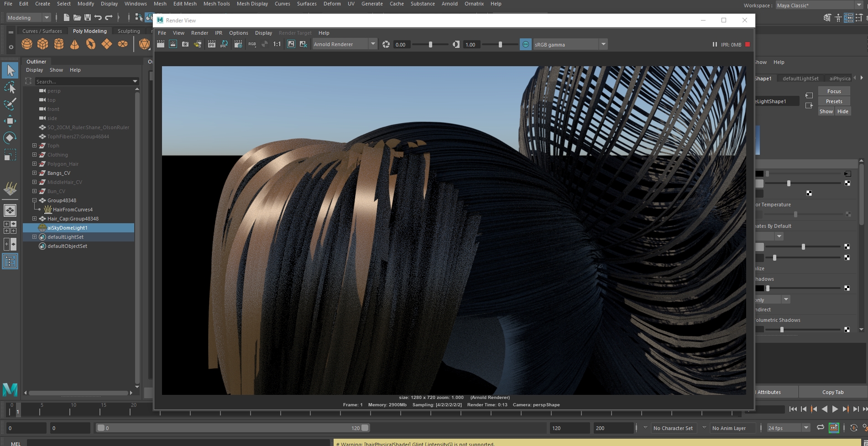This screenshot has width=868, height=446.
Task: Click the exposure slider handle in Render View
Action: point(430,44)
